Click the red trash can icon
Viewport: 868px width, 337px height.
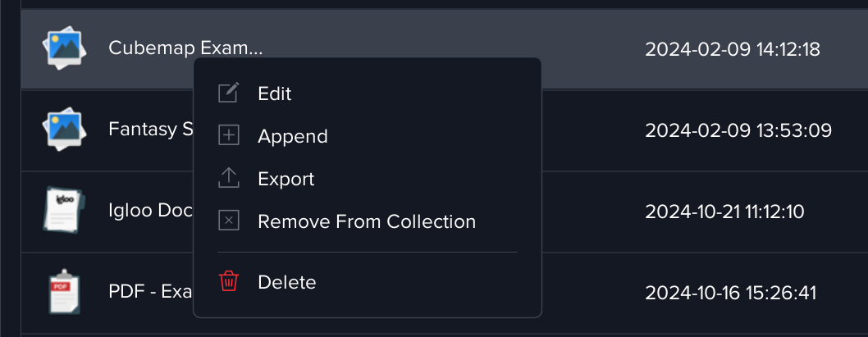tap(229, 282)
